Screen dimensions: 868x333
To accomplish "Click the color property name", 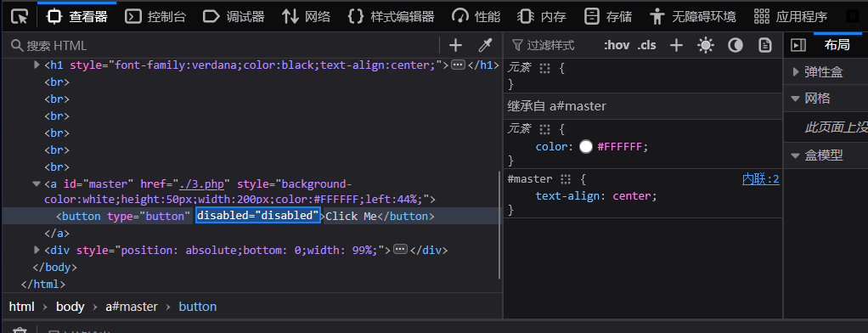I will (x=551, y=147).
